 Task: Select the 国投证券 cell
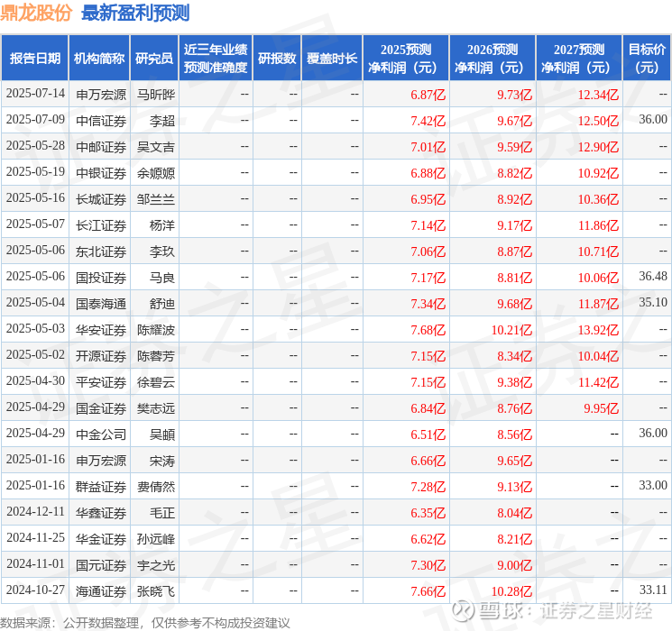point(101,278)
